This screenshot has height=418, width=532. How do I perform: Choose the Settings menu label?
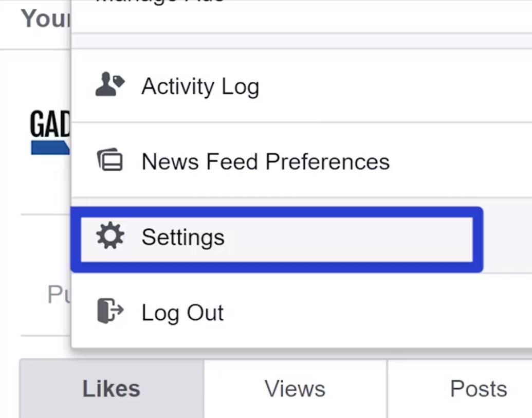tap(183, 238)
